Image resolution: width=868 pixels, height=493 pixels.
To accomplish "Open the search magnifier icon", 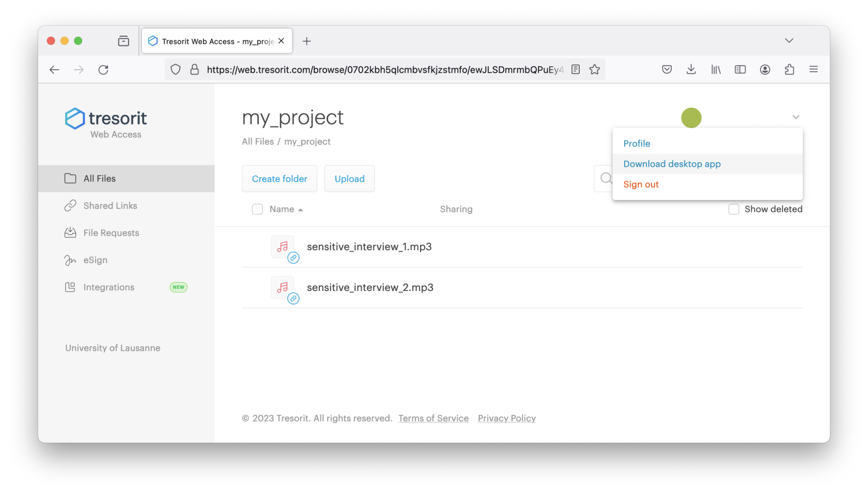I will click(606, 179).
